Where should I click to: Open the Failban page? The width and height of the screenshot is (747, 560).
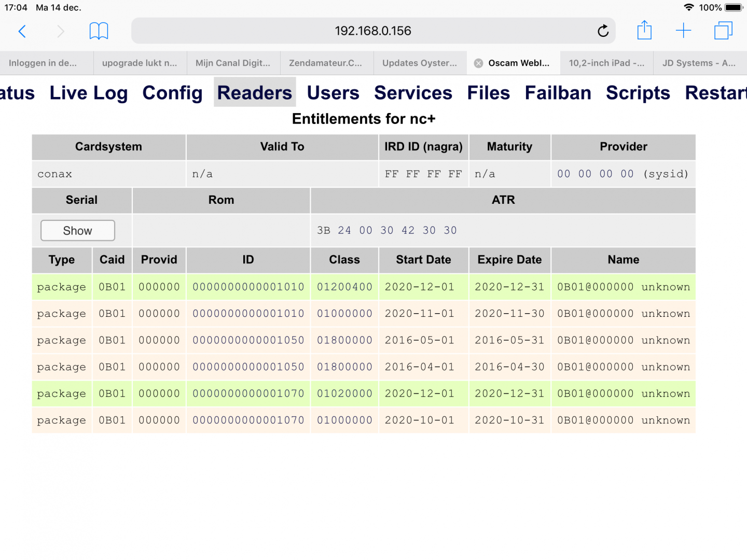[x=558, y=93]
